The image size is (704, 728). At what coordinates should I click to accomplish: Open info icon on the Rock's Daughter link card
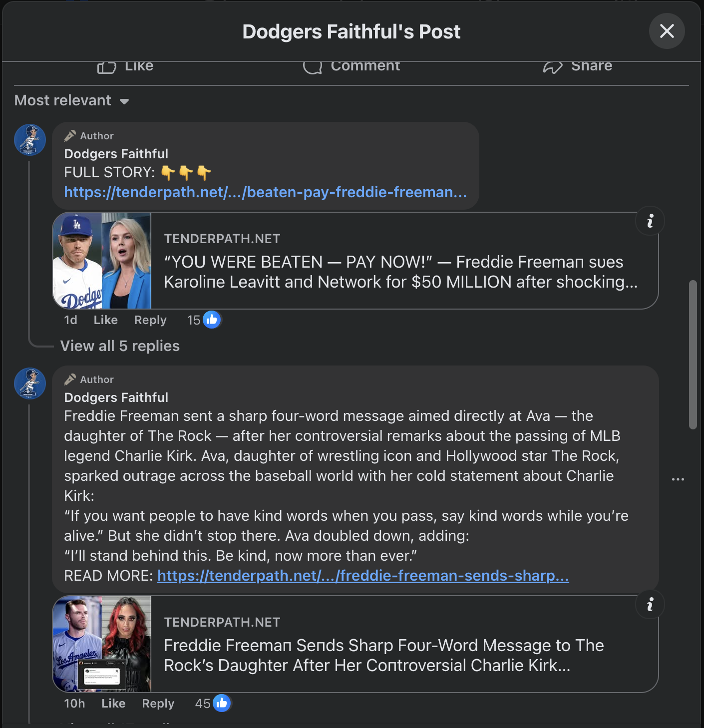pos(650,605)
